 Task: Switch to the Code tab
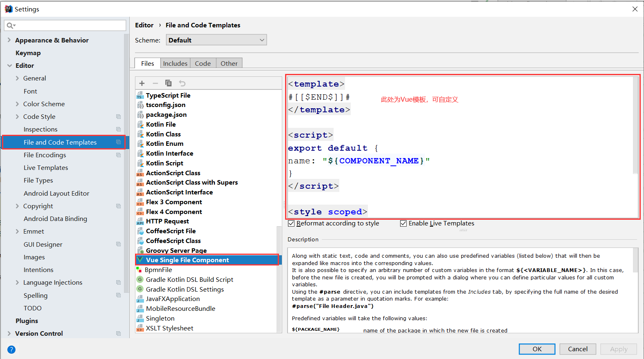pos(203,63)
